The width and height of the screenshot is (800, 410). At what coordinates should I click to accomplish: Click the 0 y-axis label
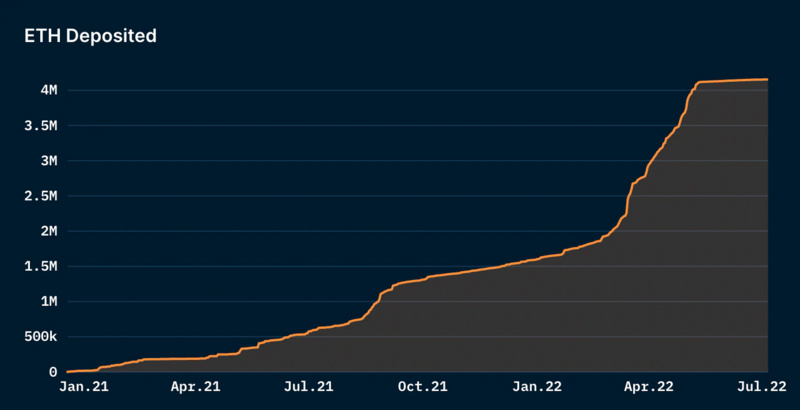[53, 372]
